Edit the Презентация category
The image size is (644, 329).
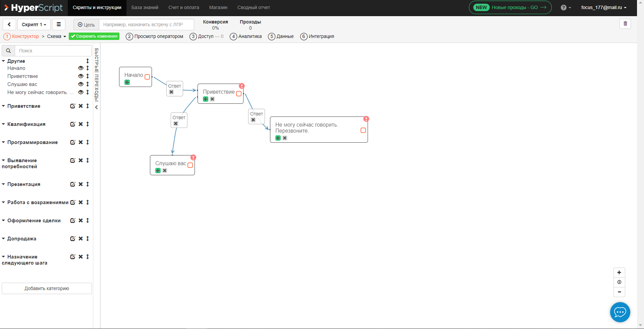pyautogui.click(x=72, y=184)
